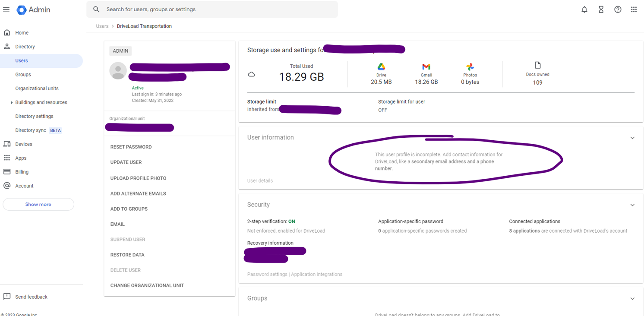This screenshot has height=316, width=644.
Task: Click the search users and settings field
Action: (216, 9)
